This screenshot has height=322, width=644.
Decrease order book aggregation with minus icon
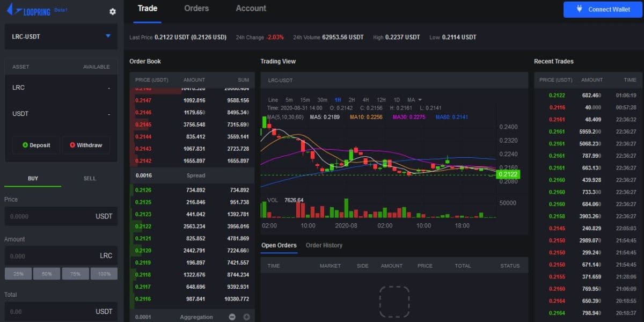pos(232,317)
